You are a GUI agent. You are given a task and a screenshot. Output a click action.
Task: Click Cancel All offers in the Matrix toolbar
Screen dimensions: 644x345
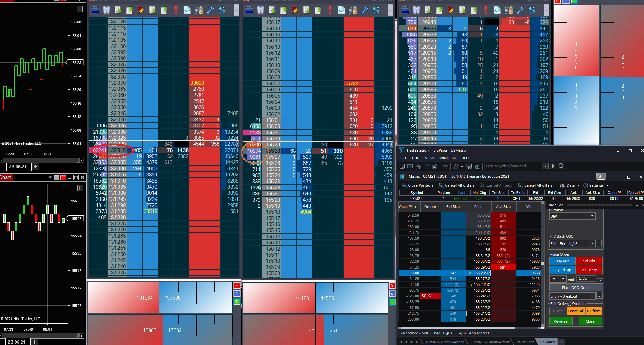pyautogui.click(x=535, y=185)
